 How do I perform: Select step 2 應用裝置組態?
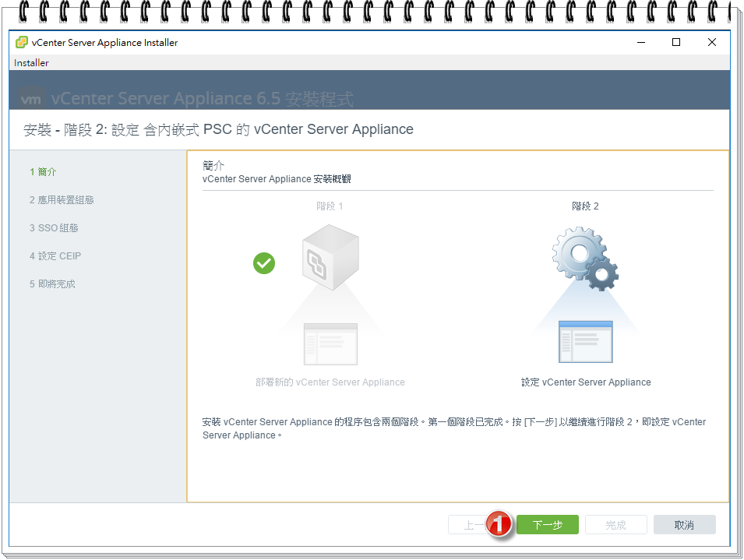point(61,199)
